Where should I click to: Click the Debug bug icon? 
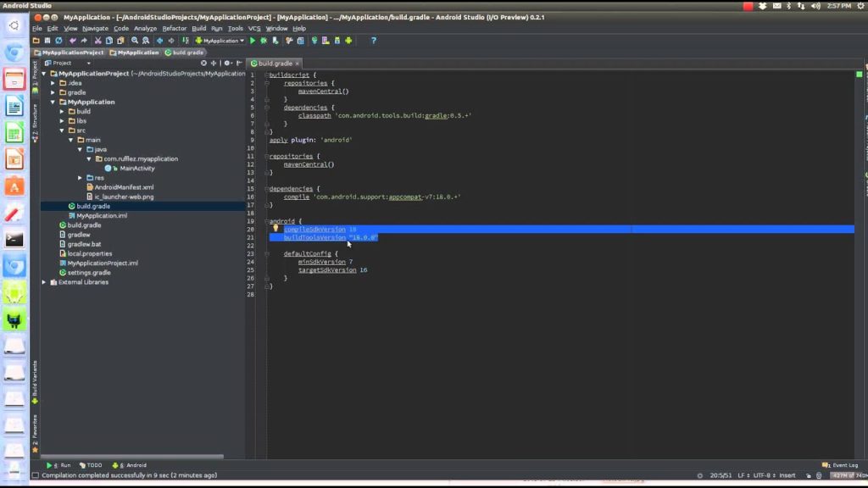(x=264, y=41)
